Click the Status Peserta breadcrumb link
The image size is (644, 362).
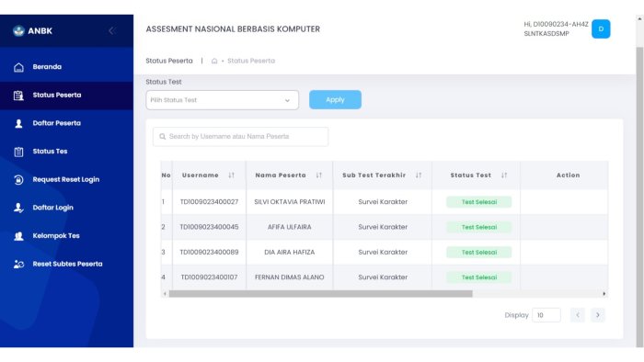coord(251,61)
